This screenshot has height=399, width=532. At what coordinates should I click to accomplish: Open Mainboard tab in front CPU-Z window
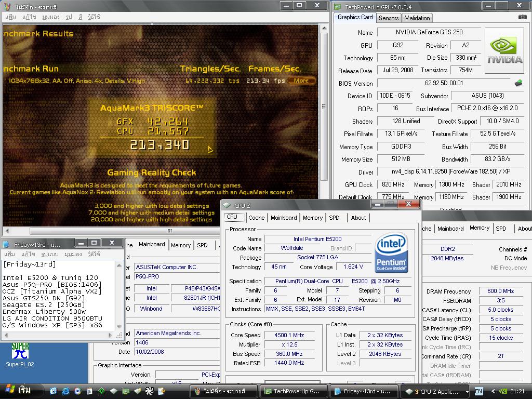point(284,218)
